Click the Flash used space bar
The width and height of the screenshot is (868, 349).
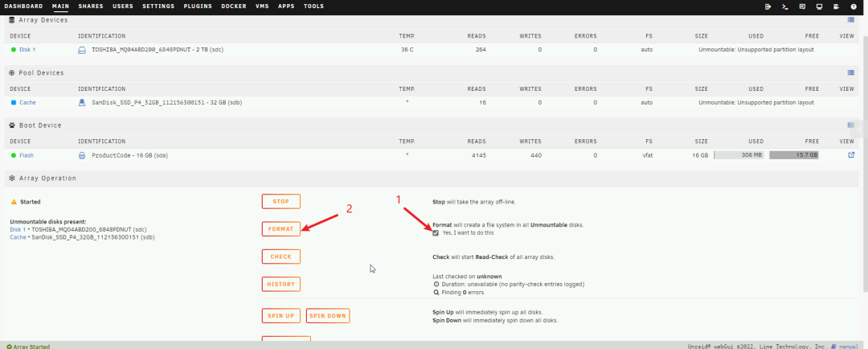tap(738, 155)
